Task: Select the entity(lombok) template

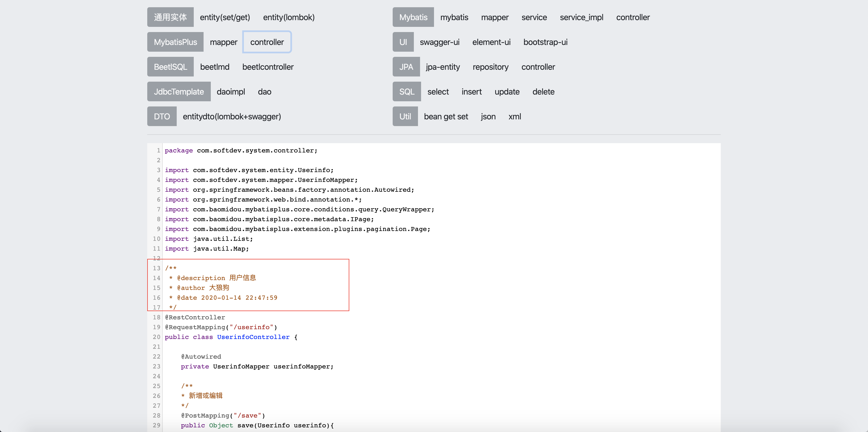Action: [x=289, y=17]
